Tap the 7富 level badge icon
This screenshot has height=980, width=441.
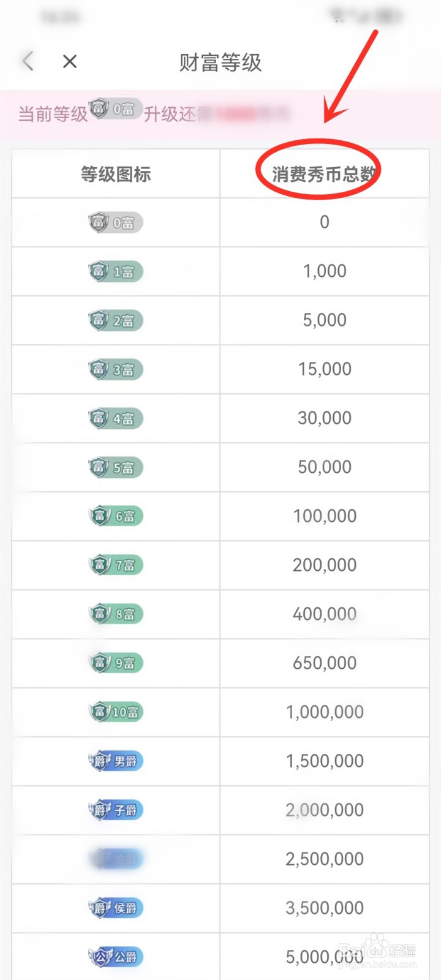[x=116, y=565]
